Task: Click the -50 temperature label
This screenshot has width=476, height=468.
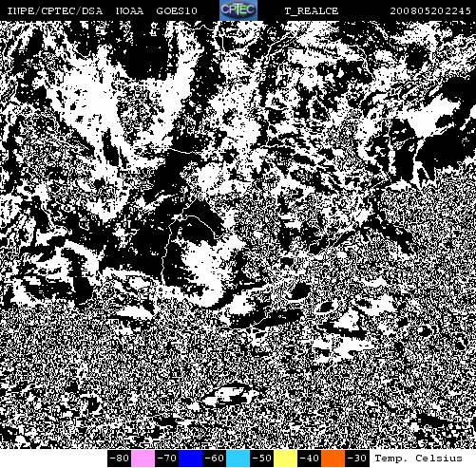Action: [262, 459]
